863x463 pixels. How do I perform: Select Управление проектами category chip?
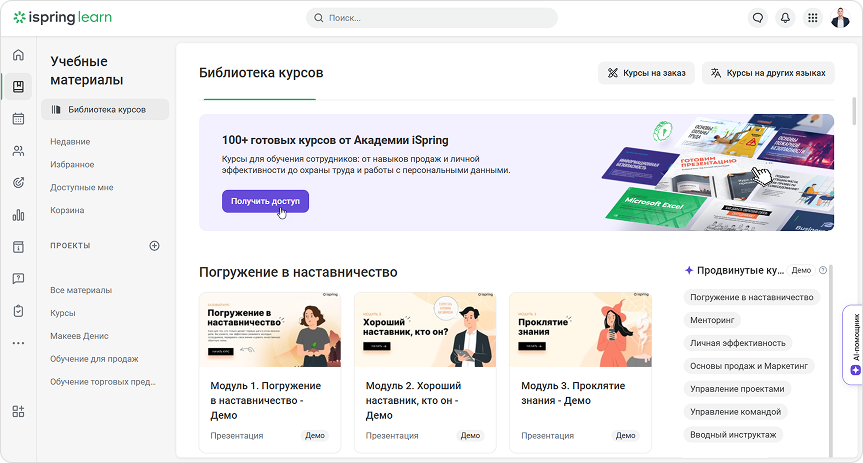(738, 389)
